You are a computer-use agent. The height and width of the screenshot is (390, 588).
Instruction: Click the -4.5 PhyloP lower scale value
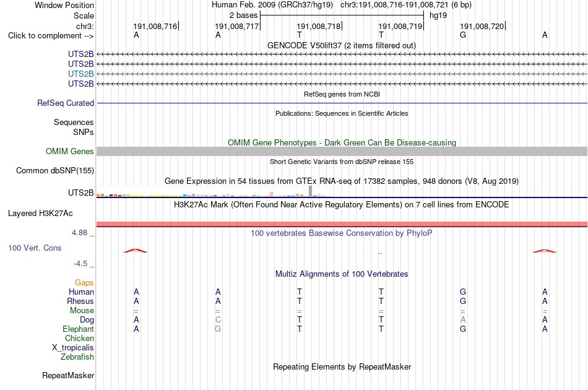(x=80, y=264)
